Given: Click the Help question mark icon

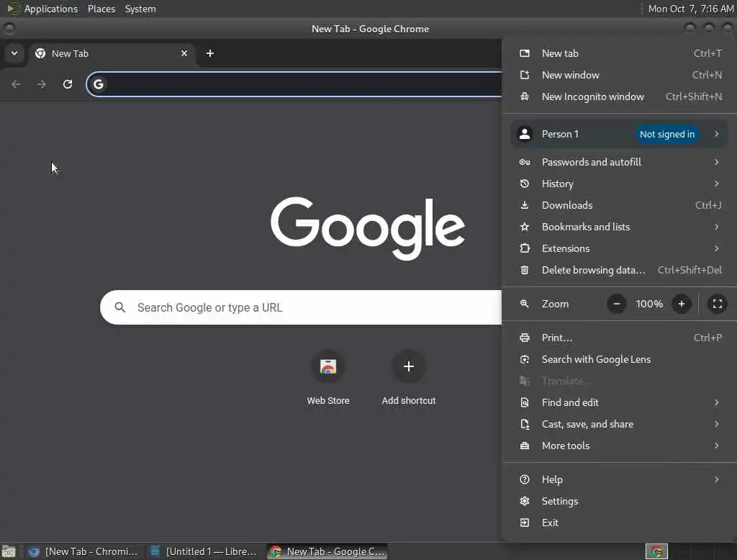Looking at the screenshot, I should 525,479.
